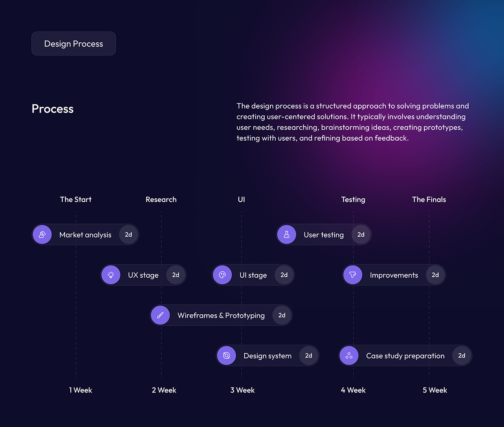Viewport: 504px width, 427px height.
Task: Select the Market analysis task label
Action: point(85,235)
